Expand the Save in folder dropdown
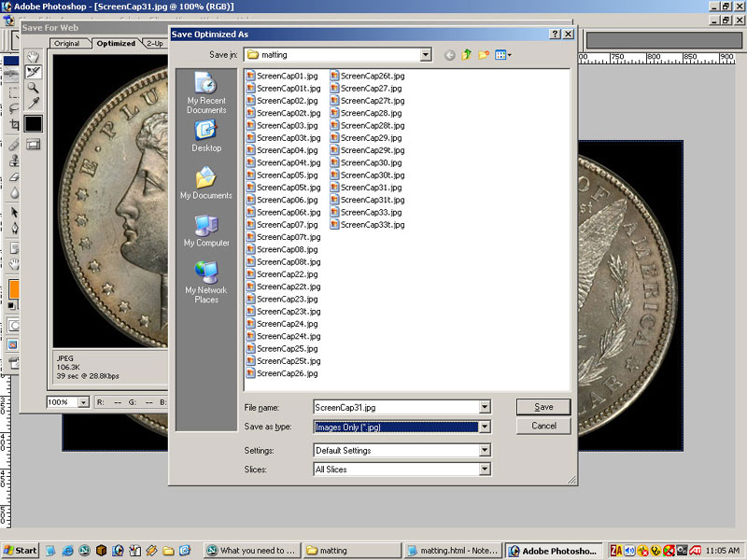The image size is (747, 560). [426, 55]
